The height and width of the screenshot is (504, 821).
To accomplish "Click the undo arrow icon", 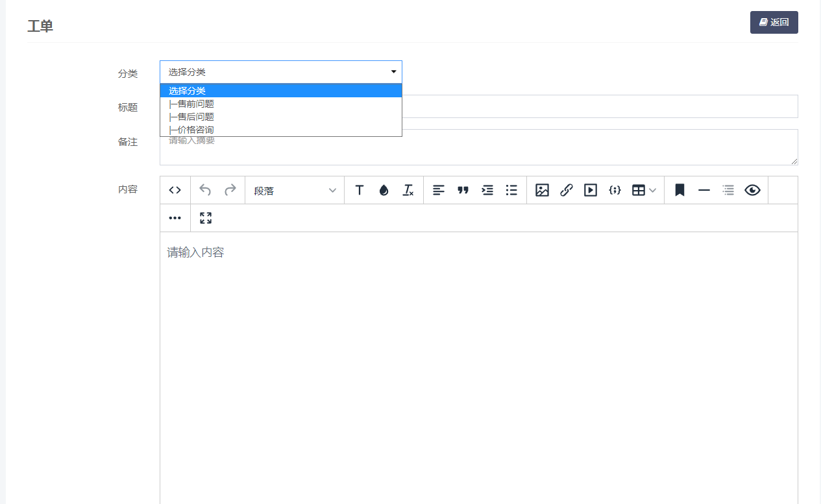I will pyautogui.click(x=205, y=190).
